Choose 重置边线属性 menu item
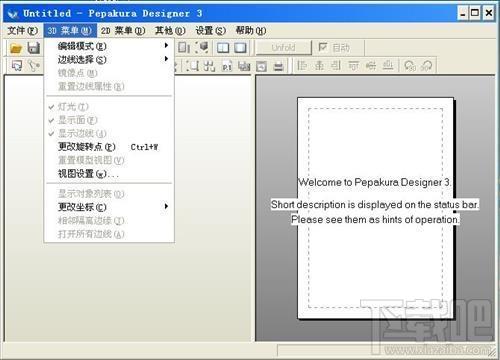Viewport: 500px width, 360px height. click(x=109, y=86)
